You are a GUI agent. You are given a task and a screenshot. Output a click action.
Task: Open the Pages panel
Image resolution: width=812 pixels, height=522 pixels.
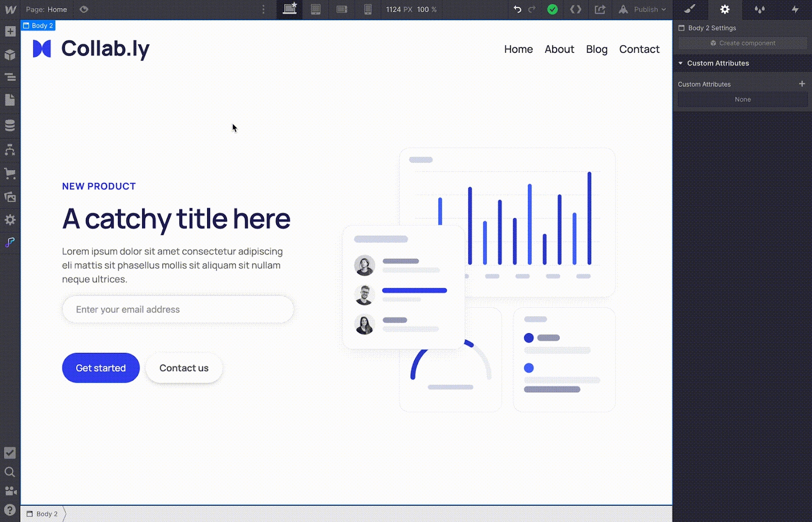(10, 100)
